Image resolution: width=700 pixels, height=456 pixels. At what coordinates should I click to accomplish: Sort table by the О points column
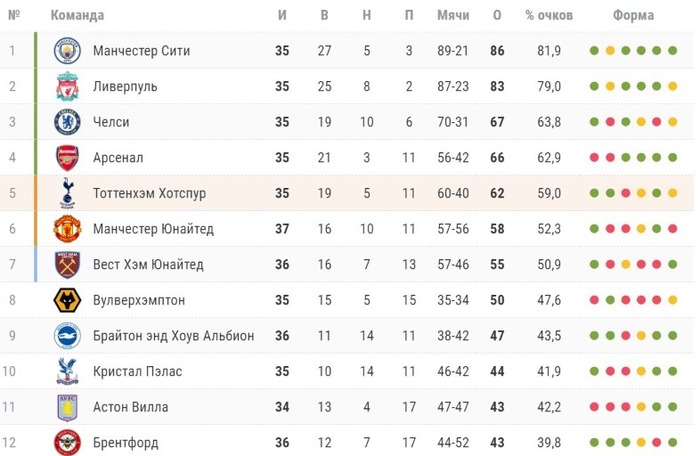pyautogui.click(x=497, y=15)
